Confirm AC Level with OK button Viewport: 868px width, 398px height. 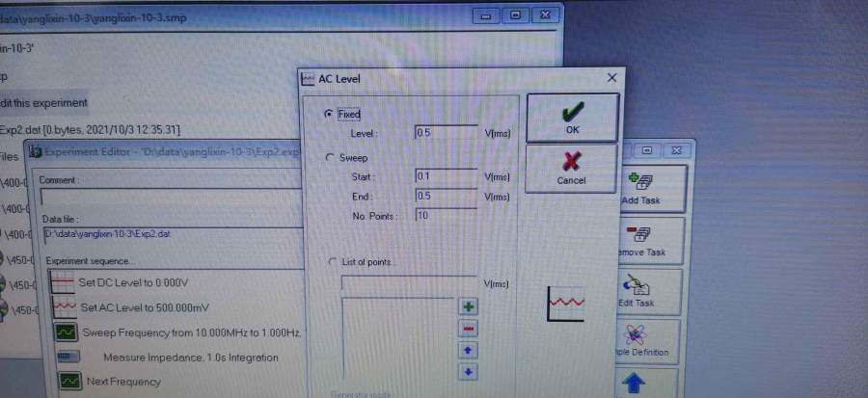[x=572, y=118]
